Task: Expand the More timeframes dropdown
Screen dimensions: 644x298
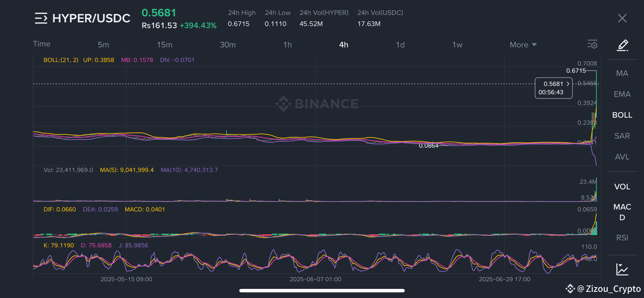Action: [x=523, y=45]
